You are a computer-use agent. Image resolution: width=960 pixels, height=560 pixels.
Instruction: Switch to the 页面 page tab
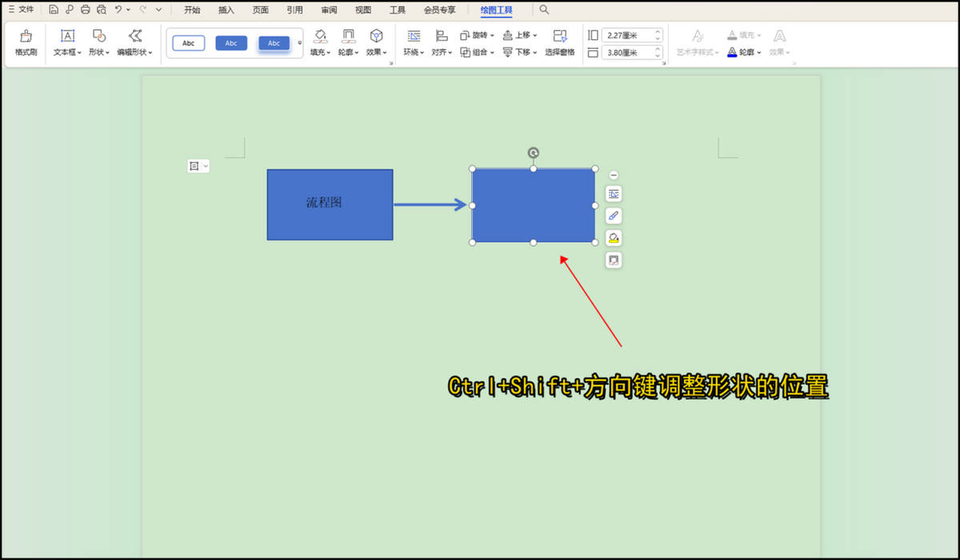261,10
